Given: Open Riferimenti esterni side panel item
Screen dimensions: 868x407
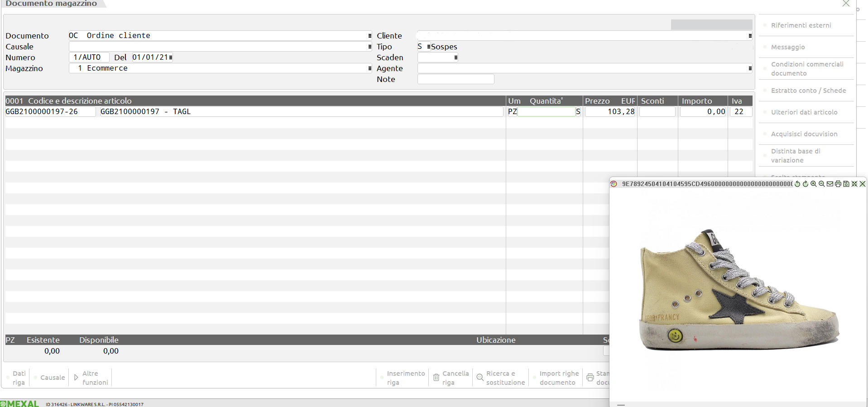Looking at the screenshot, I should click(x=801, y=25).
